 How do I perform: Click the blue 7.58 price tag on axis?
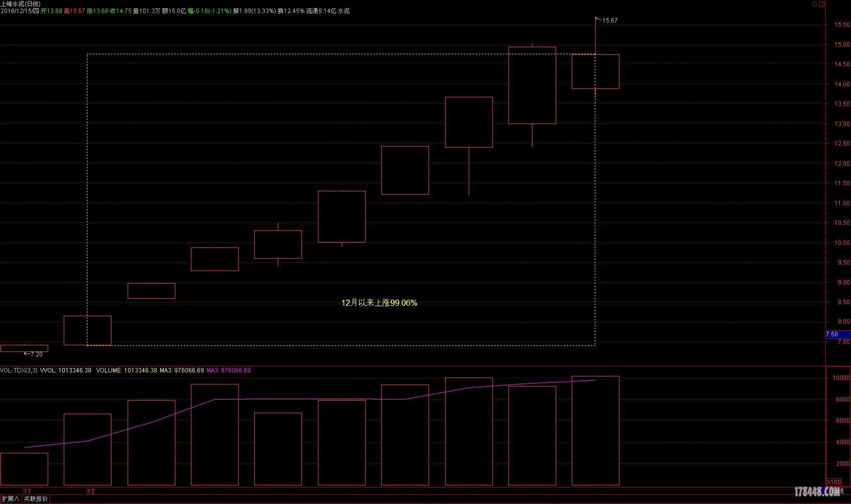838,334
